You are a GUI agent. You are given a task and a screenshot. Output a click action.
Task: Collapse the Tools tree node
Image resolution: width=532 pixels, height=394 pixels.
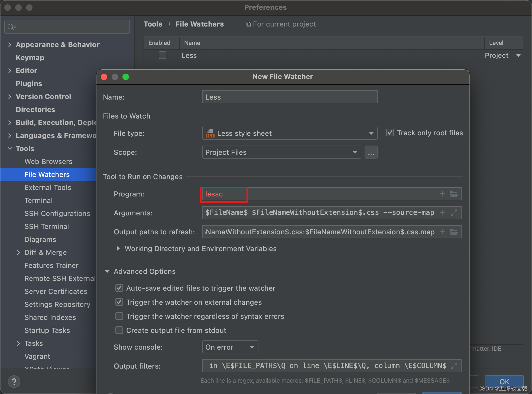coord(10,149)
